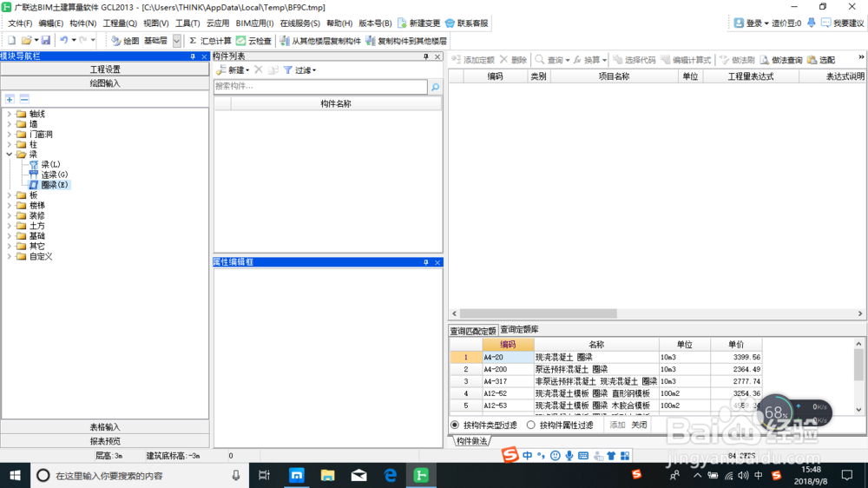Click 复制构件到其他楼层 toolbar button
868x488 pixels.
pos(406,41)
